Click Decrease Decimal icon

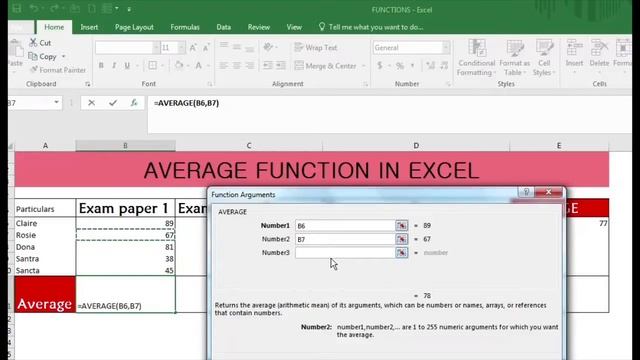coord(444,65)
